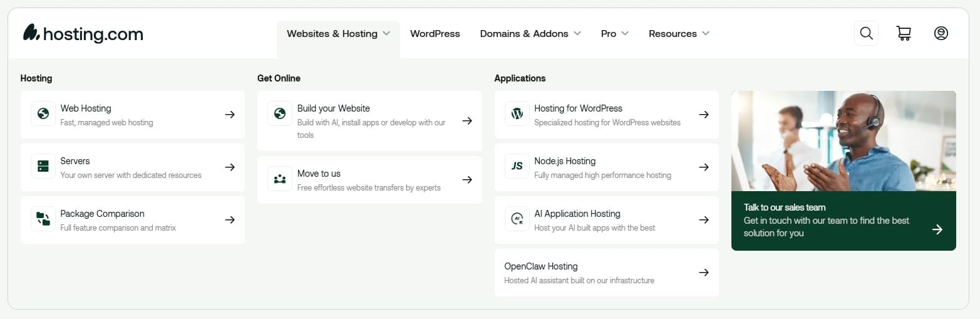Viewport: 980px width, 319px height.
Task: Open the search magnifier icon
Action: point(866,33)
